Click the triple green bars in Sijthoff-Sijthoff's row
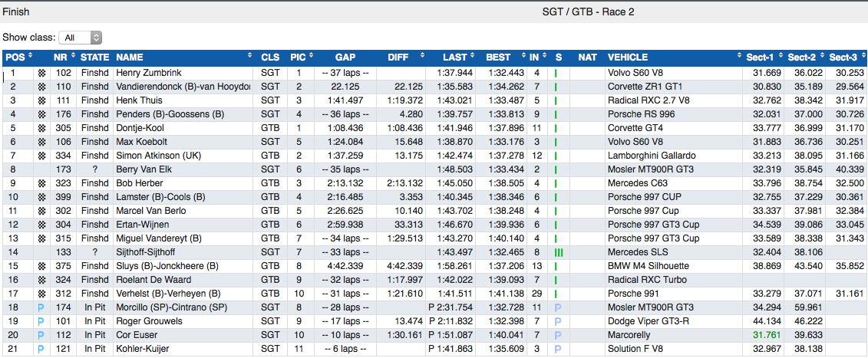868x358 pixels. pyautogui.click(x=559, y=252)
